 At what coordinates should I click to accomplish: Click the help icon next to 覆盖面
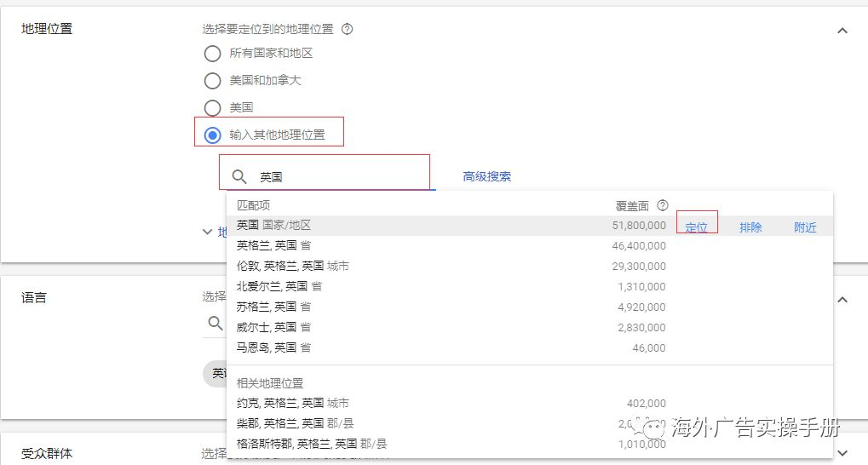pyautogui.click(x=663, y=205)
